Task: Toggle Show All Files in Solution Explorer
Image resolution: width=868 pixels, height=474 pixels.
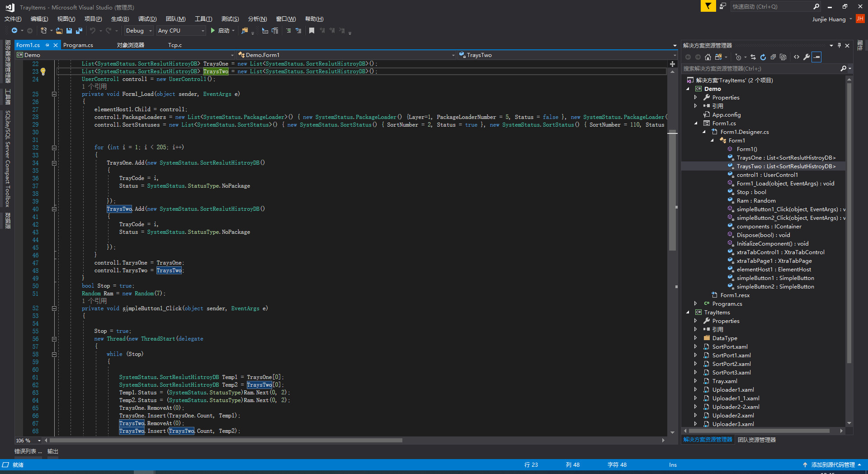Action: pos(783,57)
